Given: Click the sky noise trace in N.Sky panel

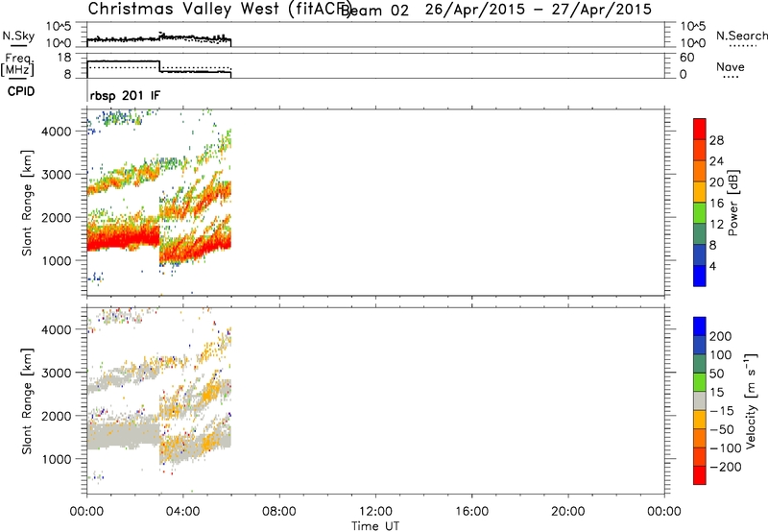Looking at the screenshot, I should pyautogui.click(x=159, y=38).
